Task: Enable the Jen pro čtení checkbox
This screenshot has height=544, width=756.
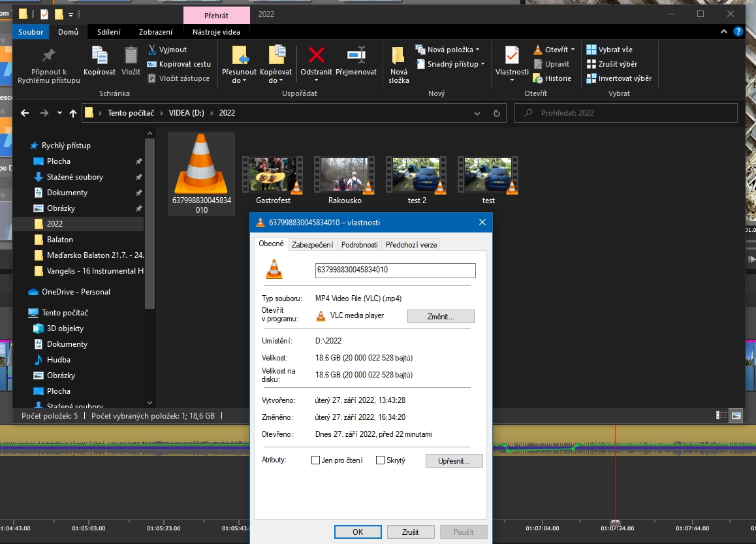Action: [316, 460]
